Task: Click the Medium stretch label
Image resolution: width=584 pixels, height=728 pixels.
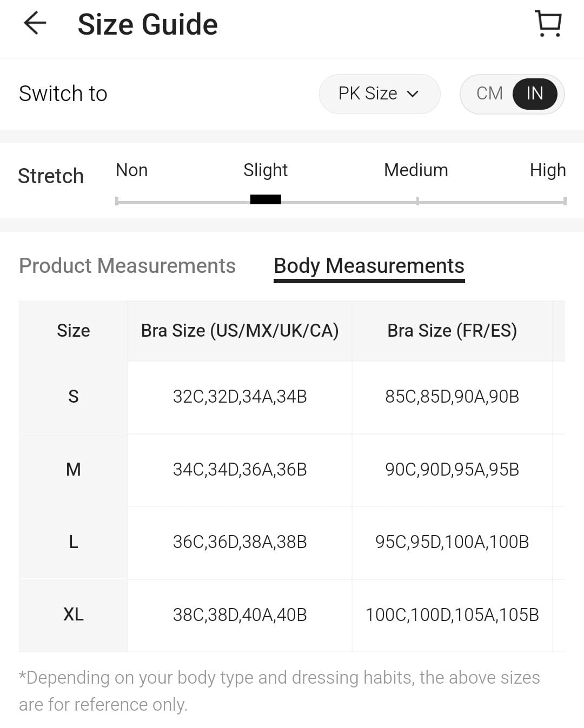Action: tap(416, 170)
